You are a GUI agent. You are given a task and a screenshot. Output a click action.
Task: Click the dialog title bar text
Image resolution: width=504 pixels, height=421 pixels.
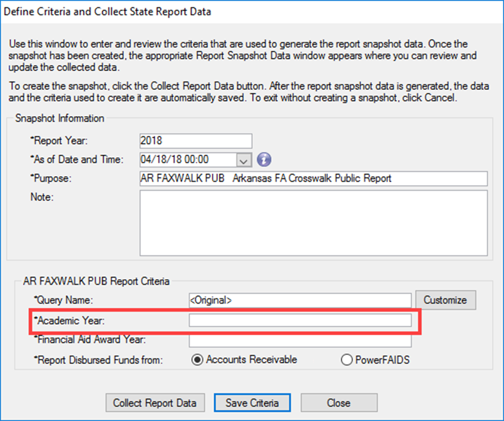[107, 11]
